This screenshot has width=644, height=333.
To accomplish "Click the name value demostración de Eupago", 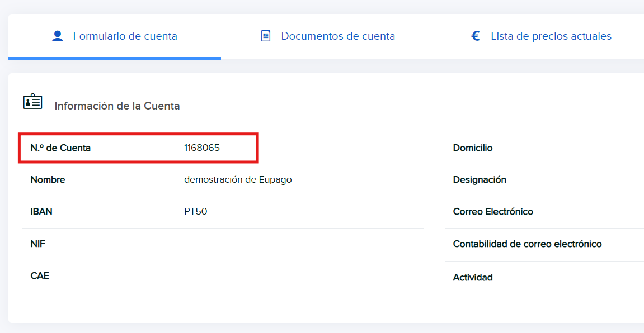I will (238, 180).
